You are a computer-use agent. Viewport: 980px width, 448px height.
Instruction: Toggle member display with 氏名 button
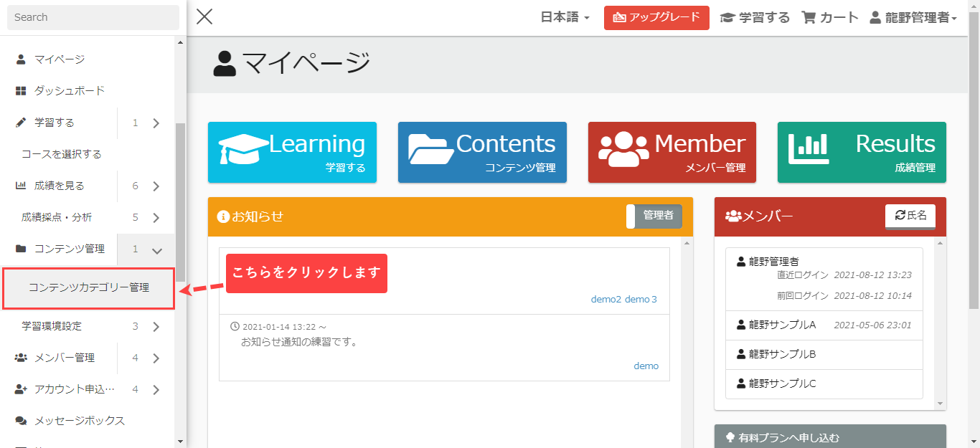pyautogui.click(x=910, y=216)
